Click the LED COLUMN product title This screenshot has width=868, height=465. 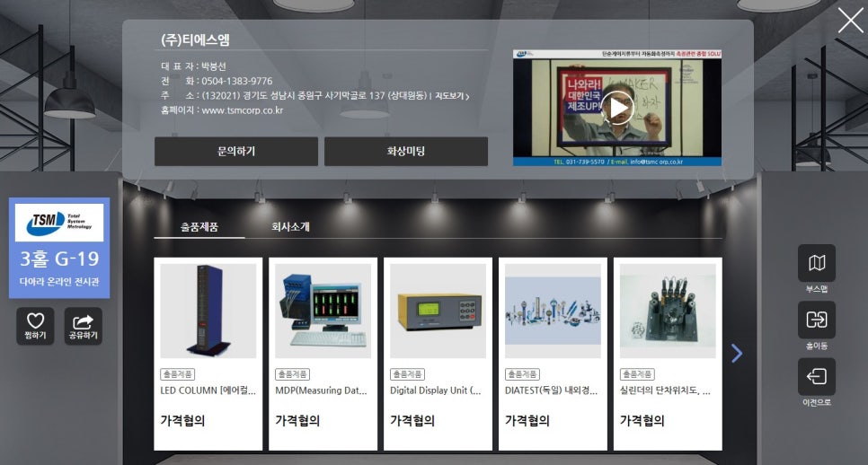click(x=208, y=390)
